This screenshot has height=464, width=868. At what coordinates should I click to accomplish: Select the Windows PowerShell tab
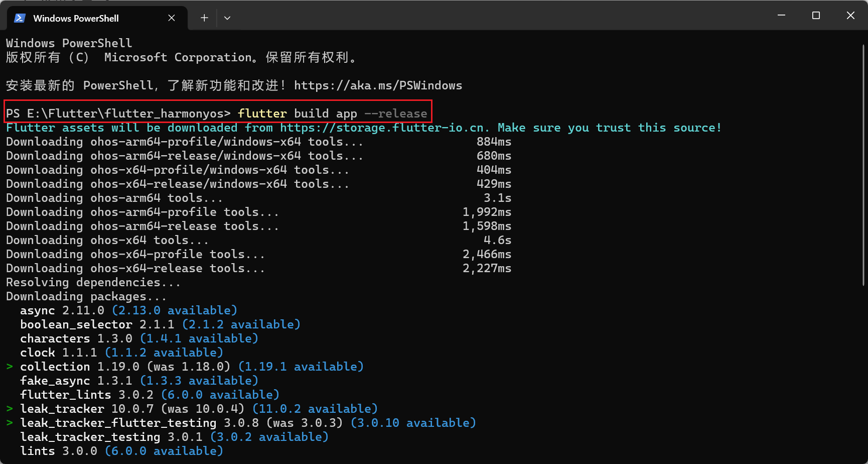(x=97, y=18)
